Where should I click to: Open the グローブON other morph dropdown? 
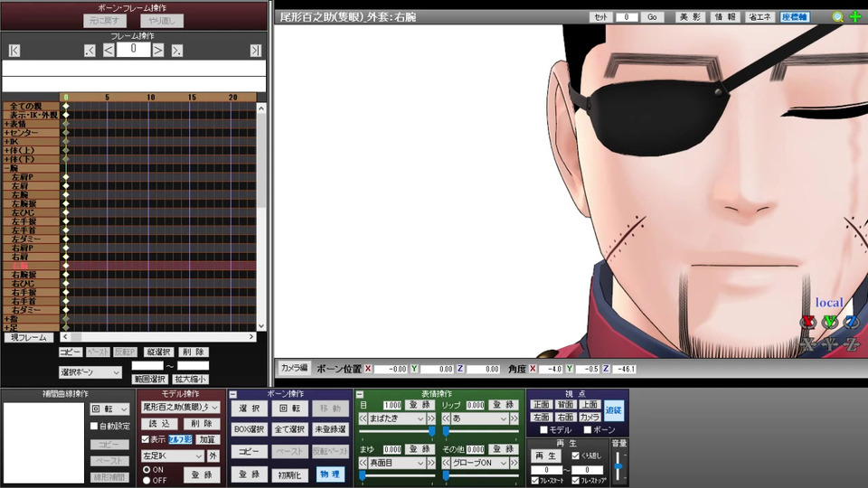click(x=480, y=463)
